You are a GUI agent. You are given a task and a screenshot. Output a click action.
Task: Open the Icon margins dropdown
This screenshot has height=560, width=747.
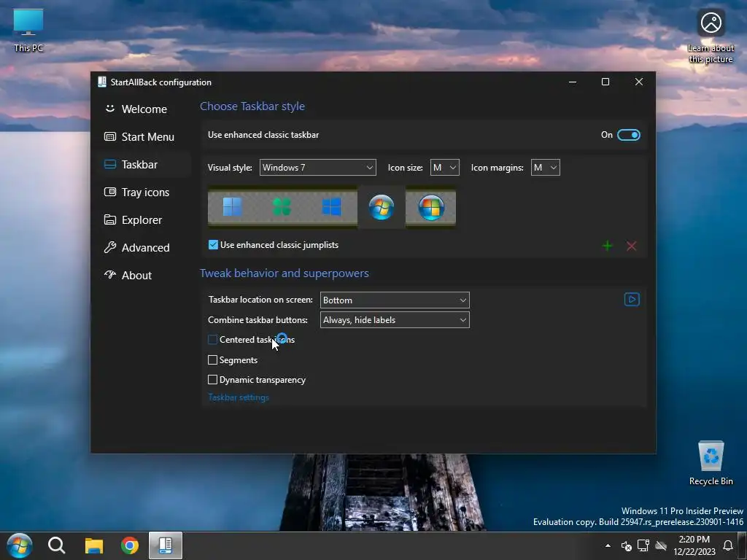click(545, 167)
